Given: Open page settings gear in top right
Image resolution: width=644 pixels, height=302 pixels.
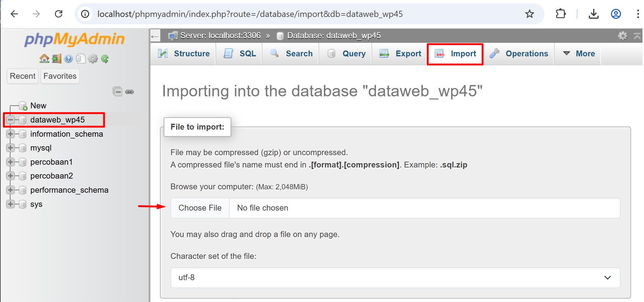Looking at the screenshot, I should [622, 36].
